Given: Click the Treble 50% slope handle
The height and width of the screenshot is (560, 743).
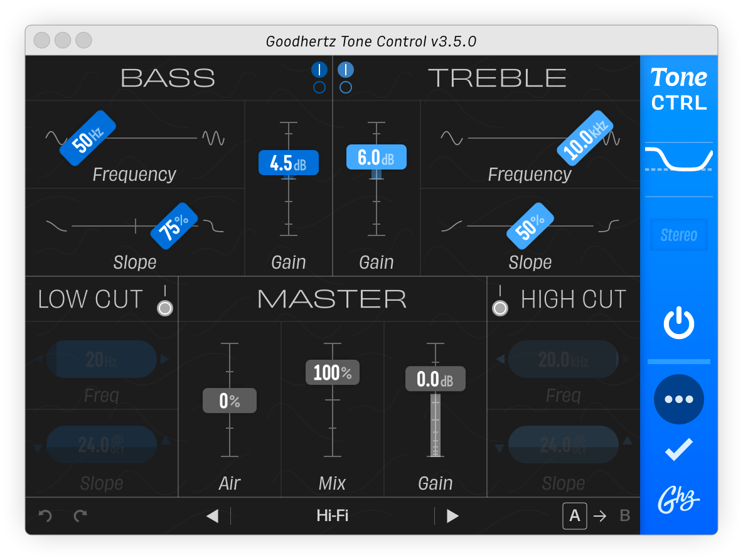Looking at the screenshot, I should pyautogui.click(x=530, y=226).
